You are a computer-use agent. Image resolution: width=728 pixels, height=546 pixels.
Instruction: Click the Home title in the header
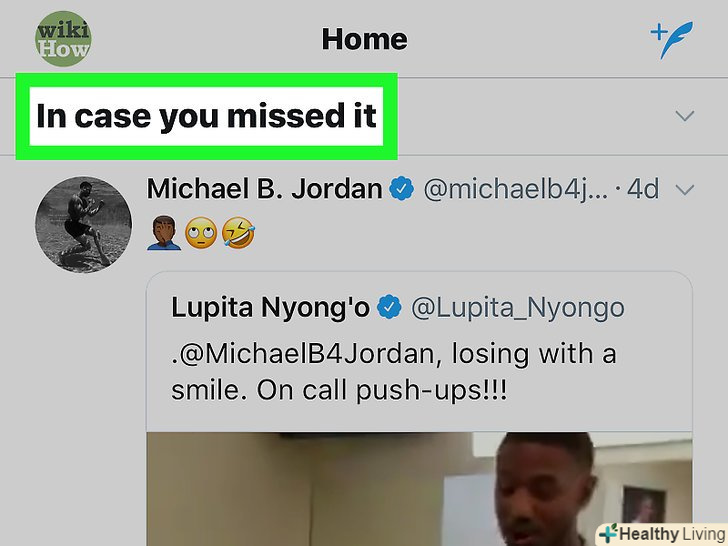pyautogui.click(x=364, y=39)
